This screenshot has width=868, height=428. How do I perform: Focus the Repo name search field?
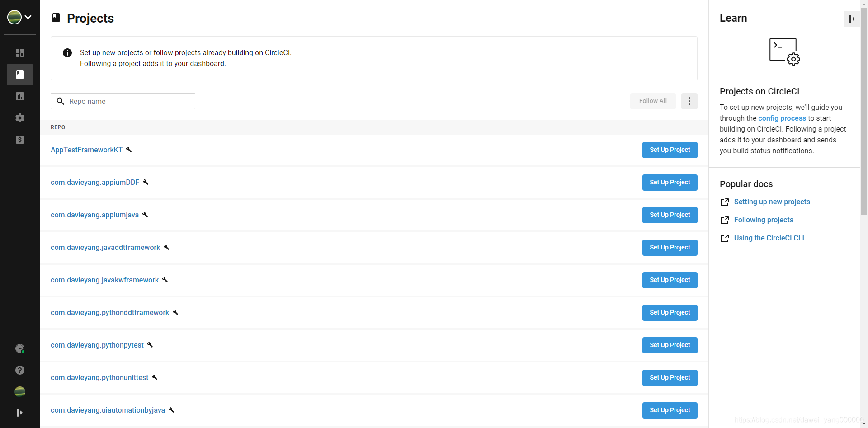pyautogui.click(x=123, y=101)
